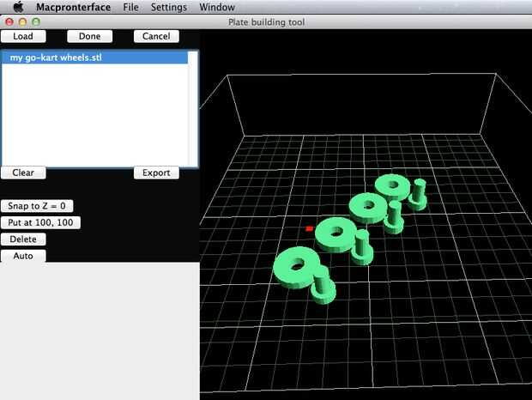
Task: Click the file list scrollbar
Action: [192, 108]
